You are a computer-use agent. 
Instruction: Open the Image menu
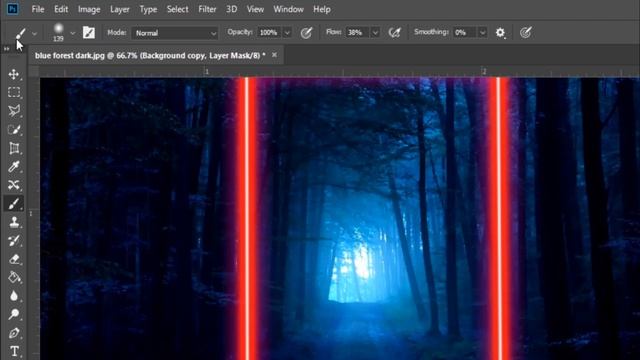(x=89, y=9)
